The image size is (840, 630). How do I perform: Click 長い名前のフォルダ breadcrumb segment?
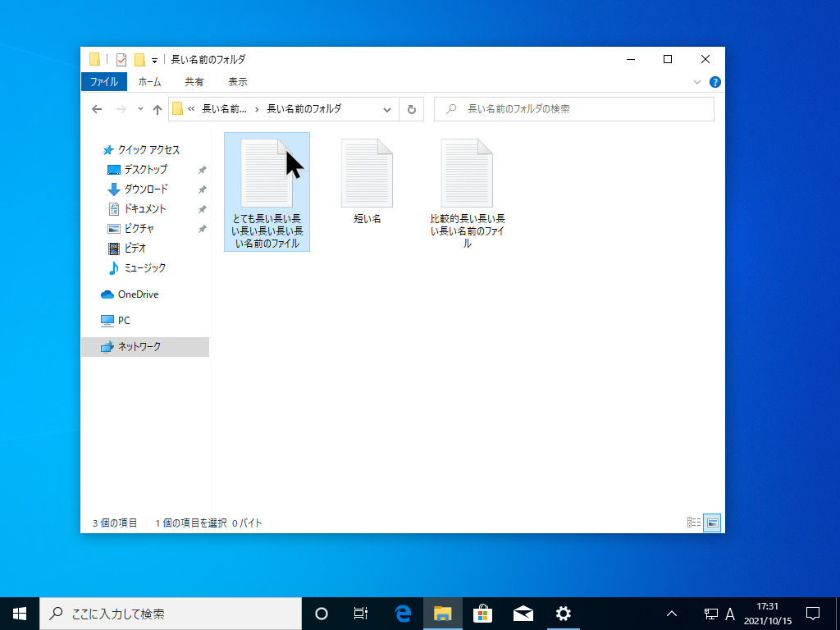tap(304, 109)
